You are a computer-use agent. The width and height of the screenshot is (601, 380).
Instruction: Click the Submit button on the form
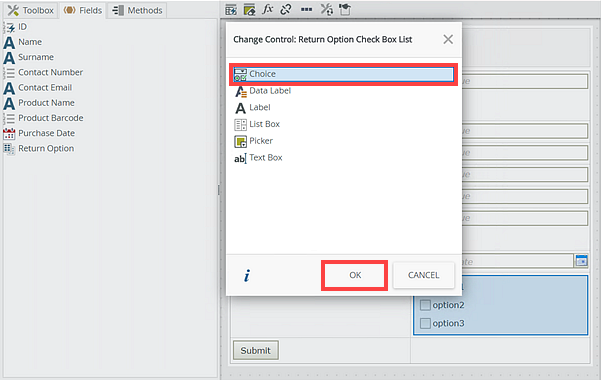tap(256, 350)
